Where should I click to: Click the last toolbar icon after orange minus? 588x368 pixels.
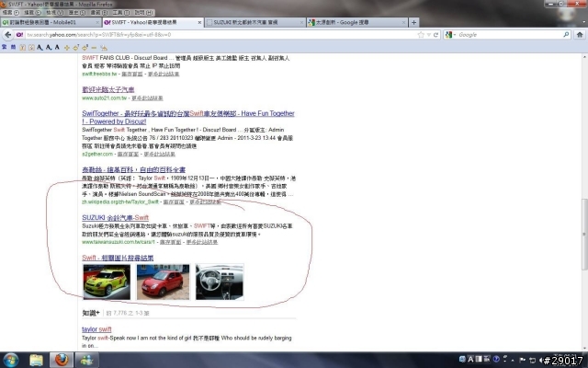[x=104, y=47]
